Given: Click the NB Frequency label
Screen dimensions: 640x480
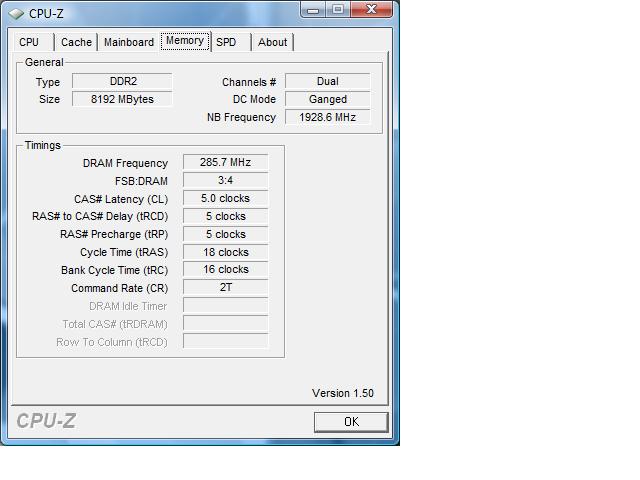Looking at the screenshot, I should tap(242, 118).
